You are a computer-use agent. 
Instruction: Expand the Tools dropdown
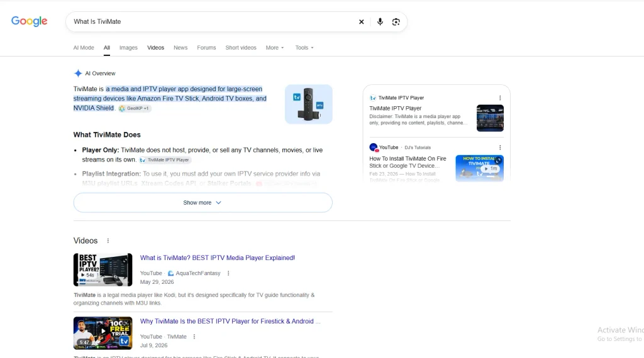pyautogui.click(x=304, y=48)
